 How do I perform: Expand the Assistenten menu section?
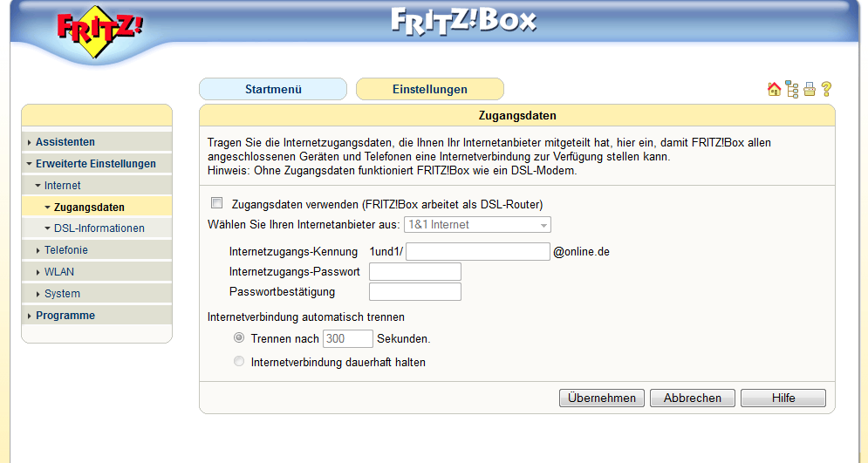click(x=97, y=141)
